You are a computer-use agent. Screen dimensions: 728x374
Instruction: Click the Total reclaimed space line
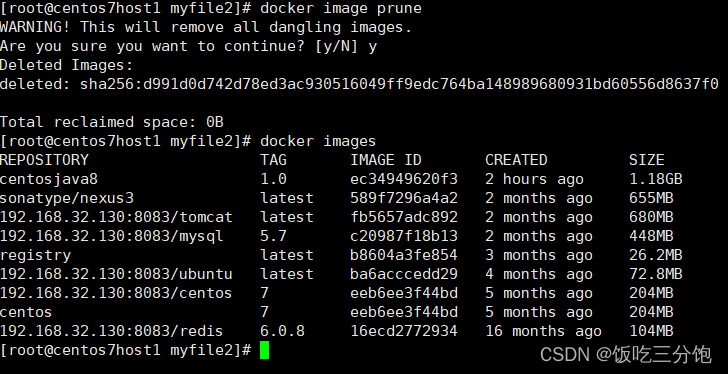[112, 122]
